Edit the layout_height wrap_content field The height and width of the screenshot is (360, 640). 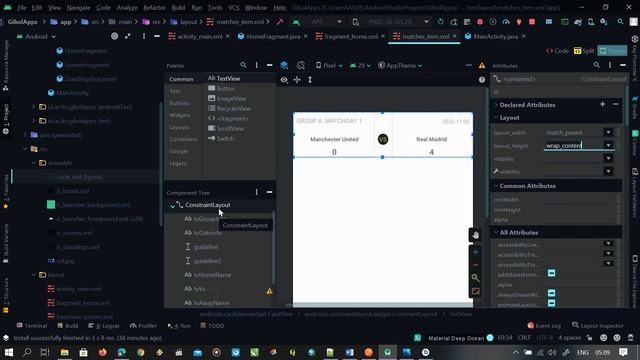pyautogui.click(x=573, y=145)
